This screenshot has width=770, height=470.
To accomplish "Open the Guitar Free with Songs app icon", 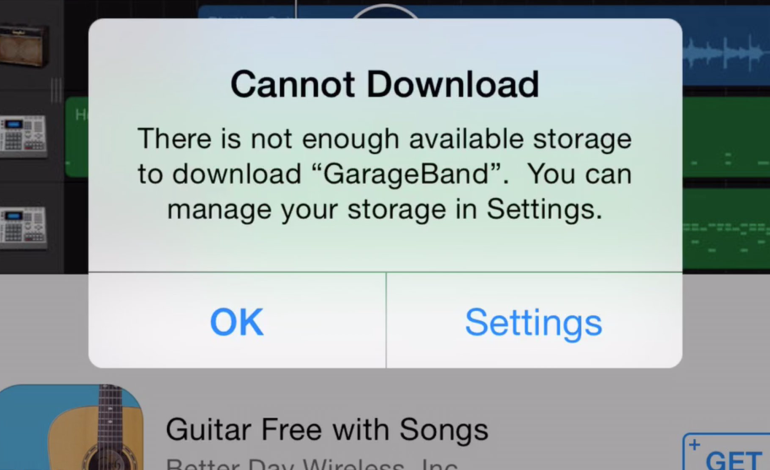I will 72,427.
